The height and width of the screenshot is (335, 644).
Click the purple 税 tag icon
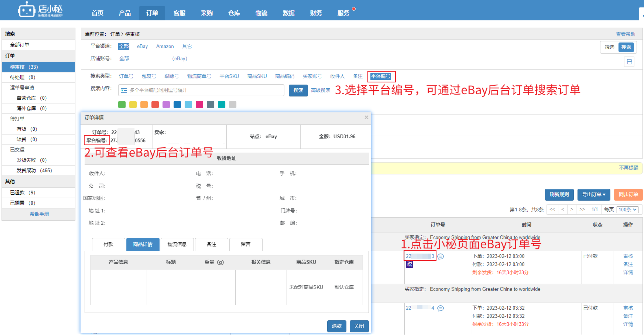(x=409, y=264)
